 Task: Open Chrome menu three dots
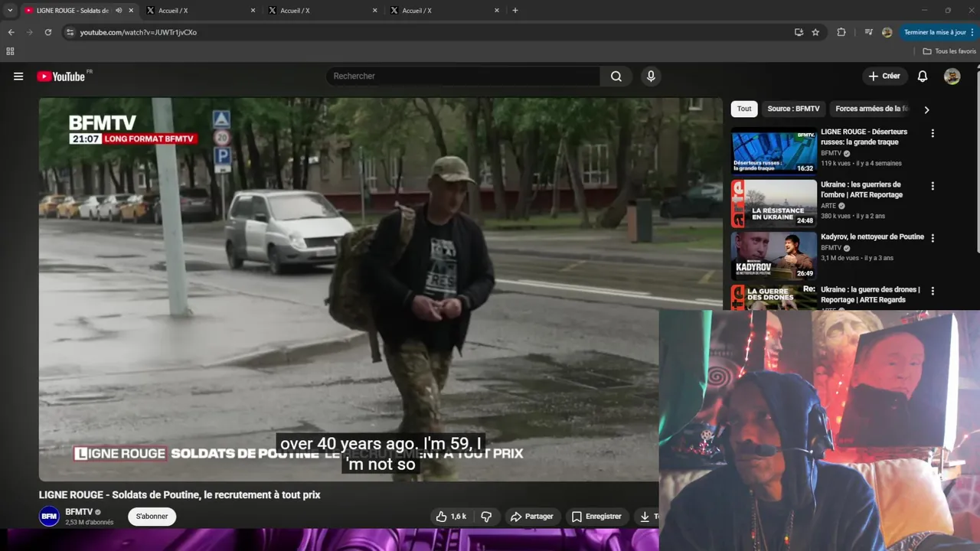(972, 32)
